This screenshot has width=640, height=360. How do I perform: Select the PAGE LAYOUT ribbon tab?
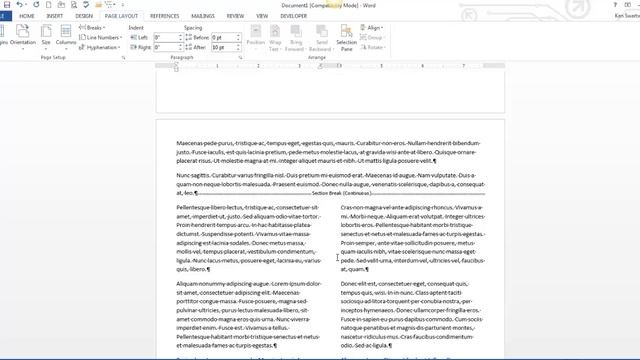[x=121, y=16]
